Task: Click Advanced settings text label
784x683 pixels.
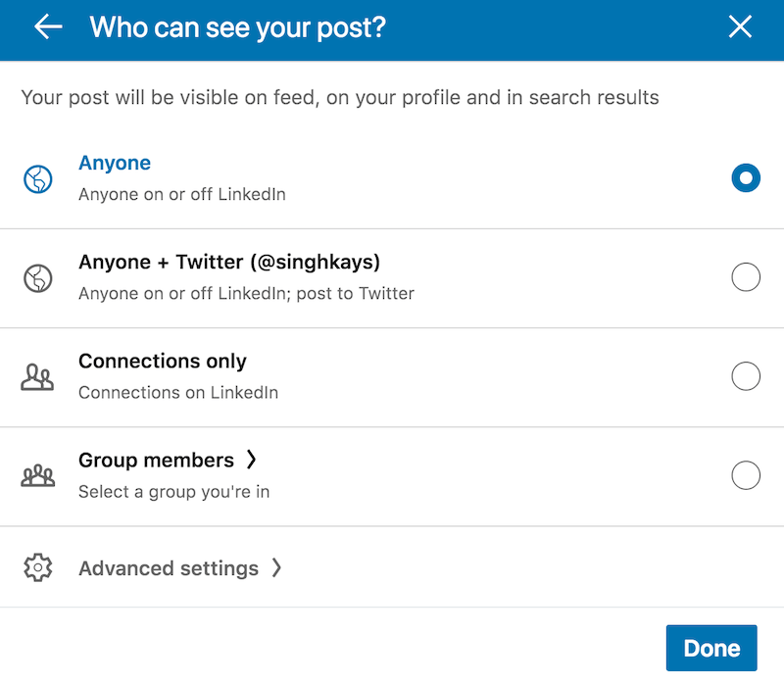Action: pyautogui.click(x=168, y=567)
